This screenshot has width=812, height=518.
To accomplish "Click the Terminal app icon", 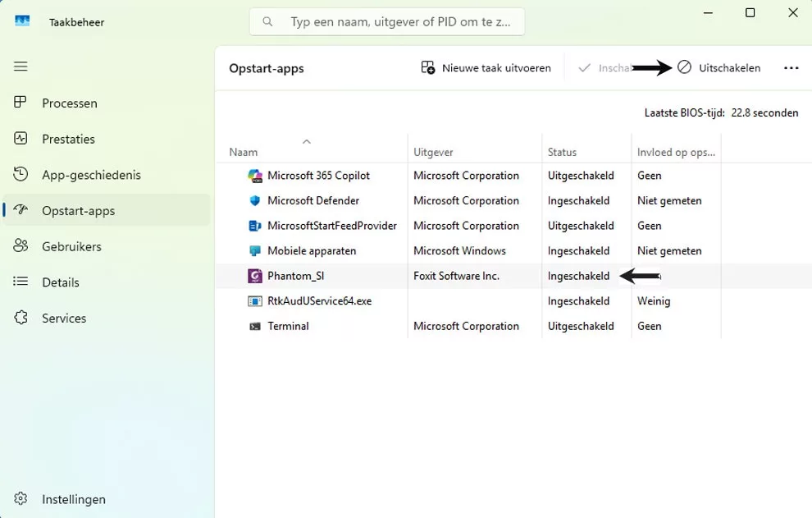I will coord(255,326).
